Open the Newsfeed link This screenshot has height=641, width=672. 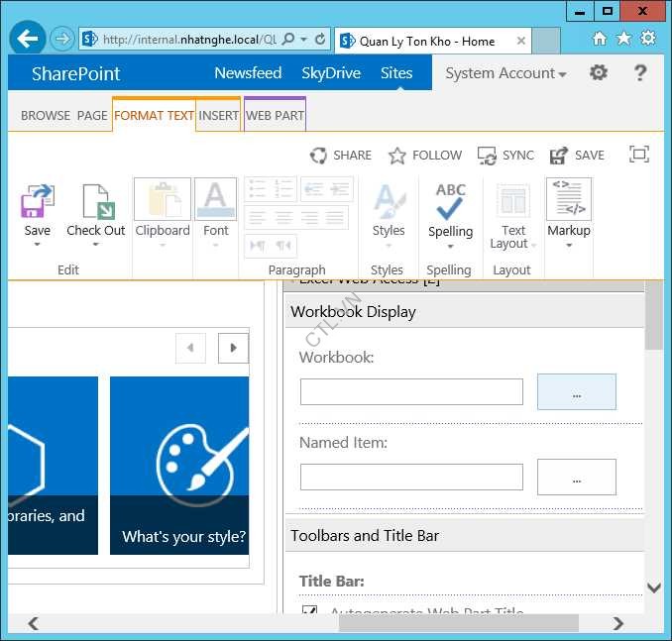(248, 73)
